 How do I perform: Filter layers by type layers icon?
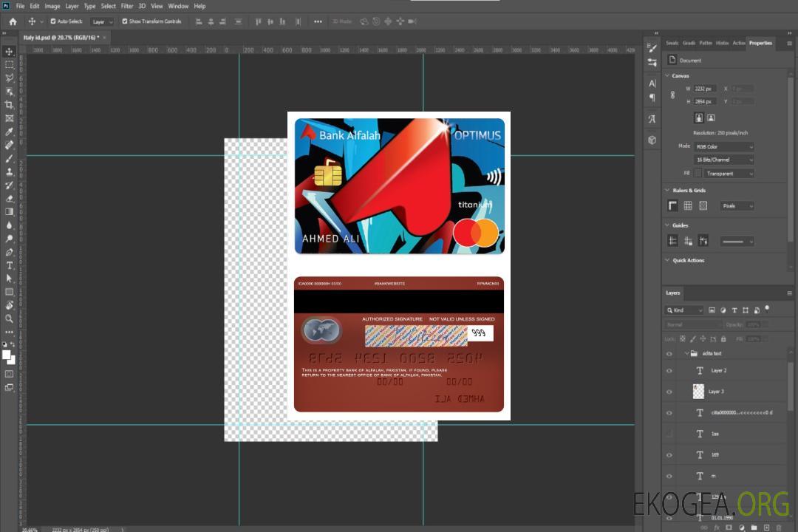734,310
